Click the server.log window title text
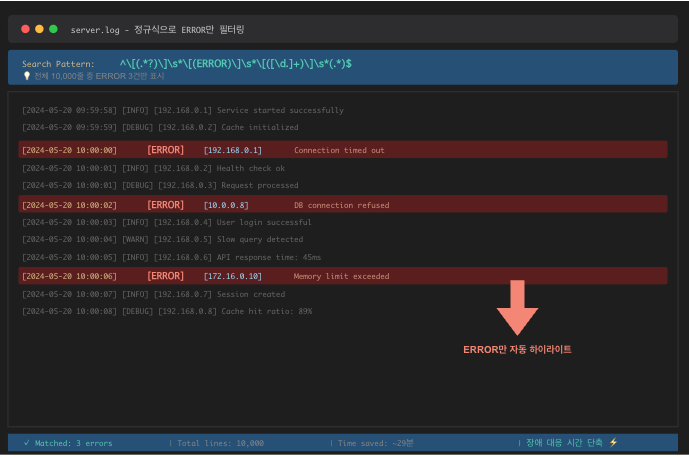This screenshot has height=457, width=689. tap(157, 30)
